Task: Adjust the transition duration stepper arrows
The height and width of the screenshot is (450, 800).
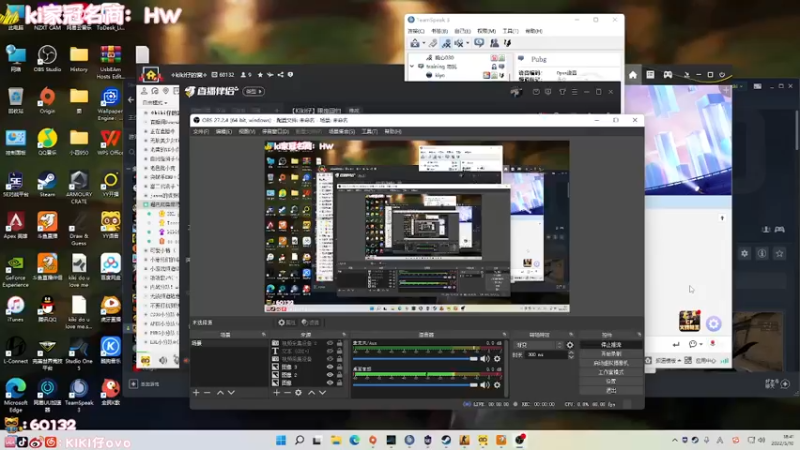Action: (x=570, y=355)
